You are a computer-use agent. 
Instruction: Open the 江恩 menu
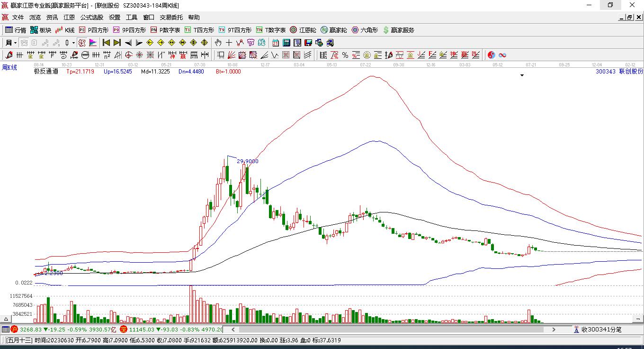(69, 18)
